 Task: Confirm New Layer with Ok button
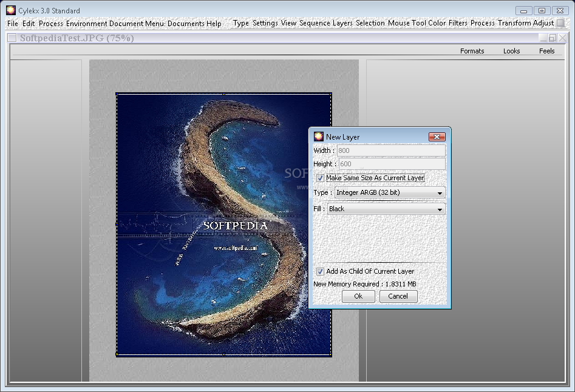pos(358,296)
